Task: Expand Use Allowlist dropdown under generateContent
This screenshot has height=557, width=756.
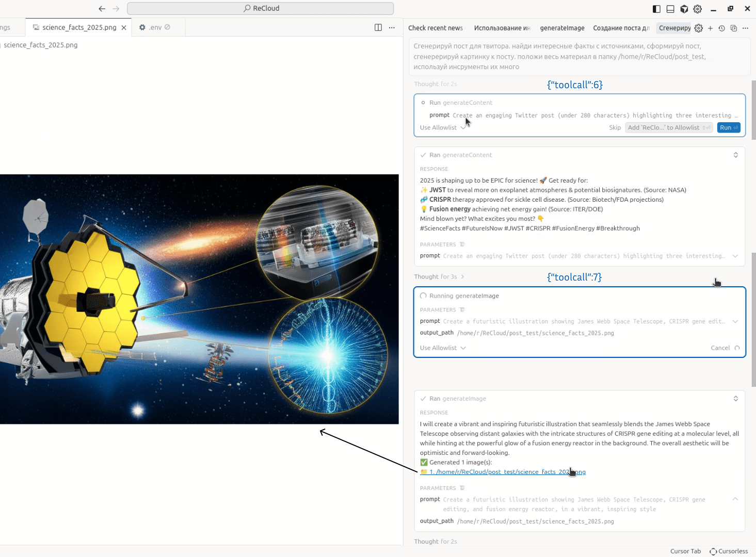Action: click(443, 128)
